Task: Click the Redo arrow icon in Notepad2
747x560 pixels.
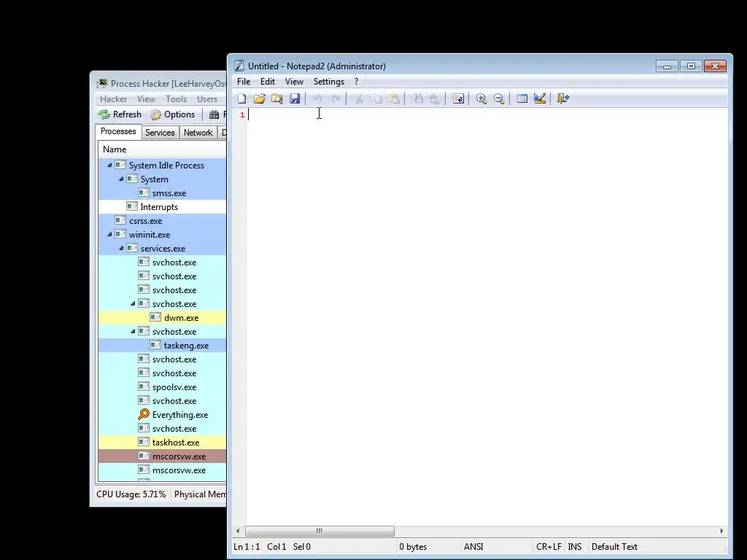Action: pyautogui.click(x=336, y=98)
